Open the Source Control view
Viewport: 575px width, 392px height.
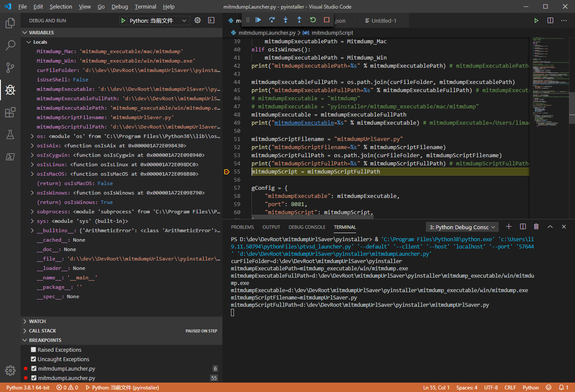10,67
